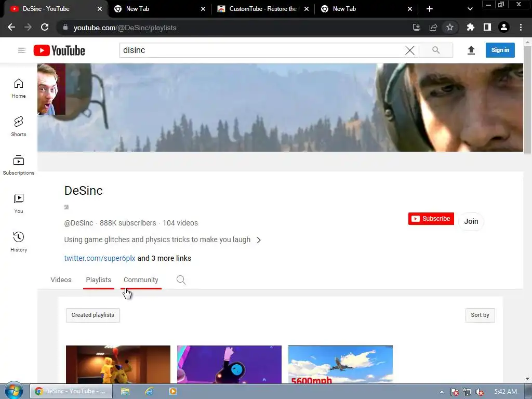Open Windows Explorer from taskbar
Image resolution: width=532 pixels, height=399 pixels.
[x=125, y=392]
